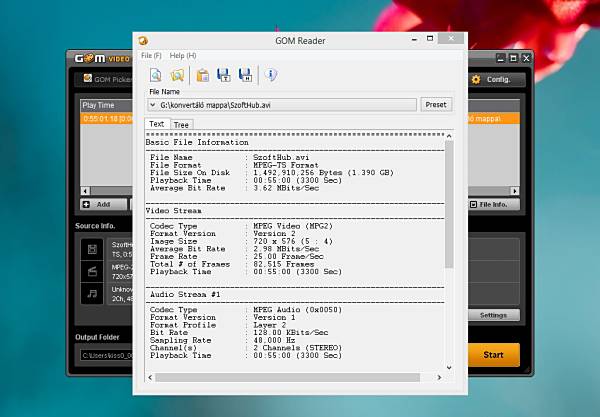Click horizontal scrollbar thumb in GOM Reader
This screenshot has width=600, height=417.
pos(287,378)
